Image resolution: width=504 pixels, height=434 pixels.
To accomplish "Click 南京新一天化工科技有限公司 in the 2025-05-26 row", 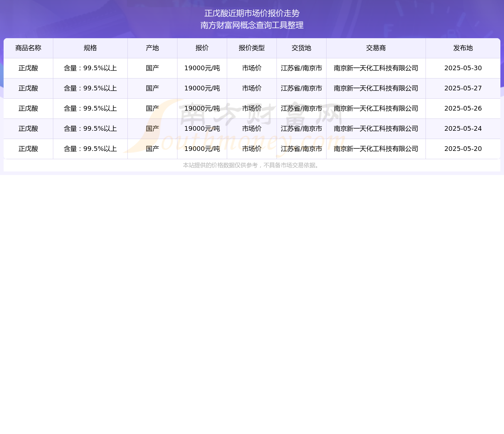I will click(376, 108).
